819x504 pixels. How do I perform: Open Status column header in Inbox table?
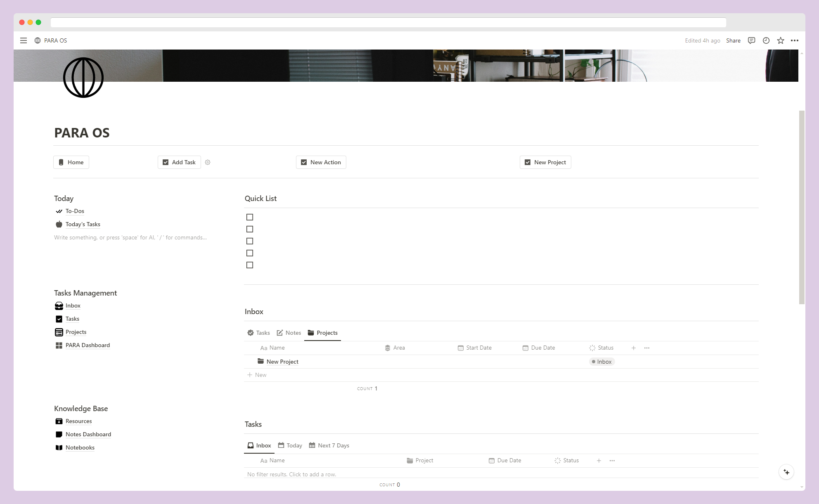601,348
